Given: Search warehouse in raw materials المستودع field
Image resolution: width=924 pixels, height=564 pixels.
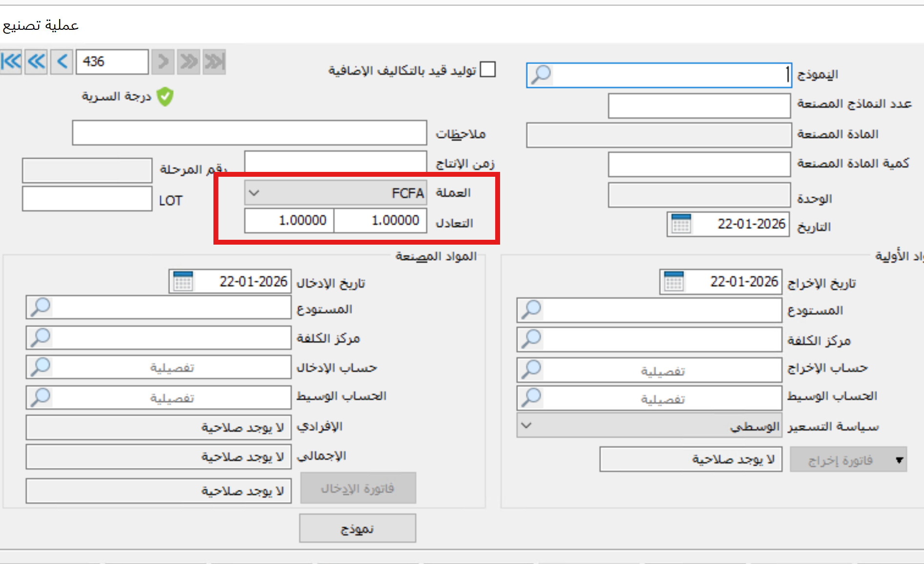Looking at the screenshot, I should pos(531,310).
